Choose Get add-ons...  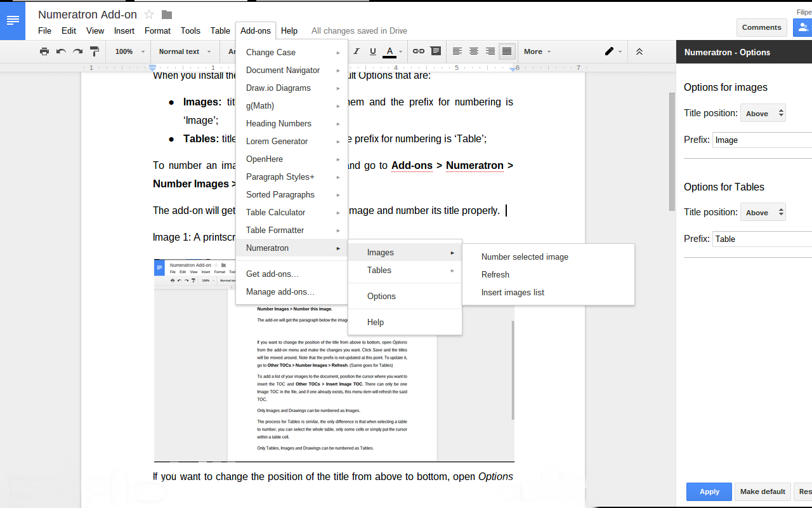(292, 274)
